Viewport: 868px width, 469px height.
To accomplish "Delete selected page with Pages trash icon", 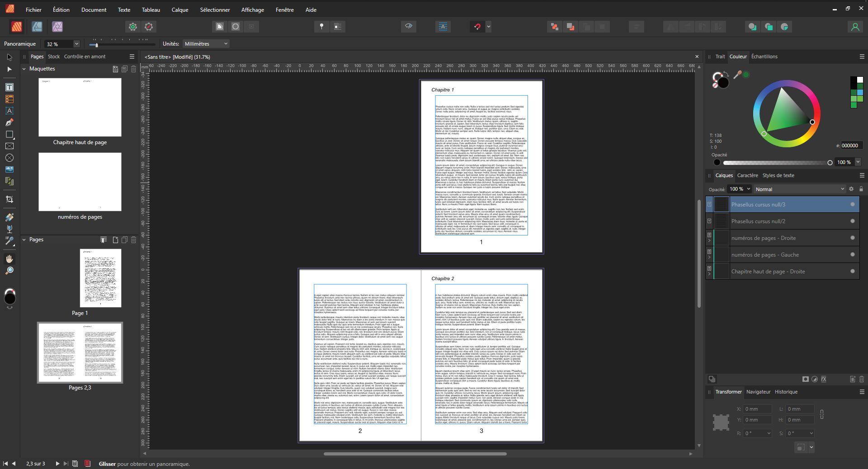I will tap(134, 240).
